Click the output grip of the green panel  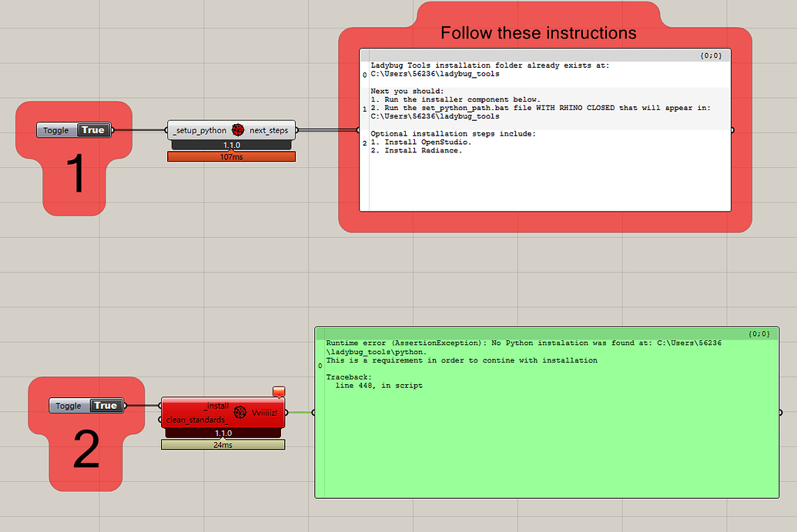tap(780, 413)
